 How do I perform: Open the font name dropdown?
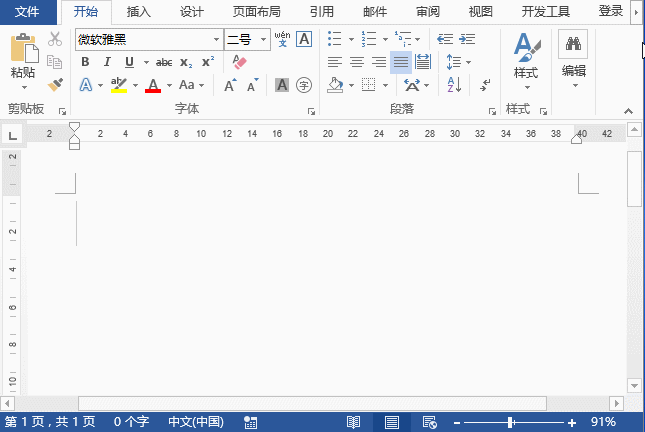[x=217, y=39]
